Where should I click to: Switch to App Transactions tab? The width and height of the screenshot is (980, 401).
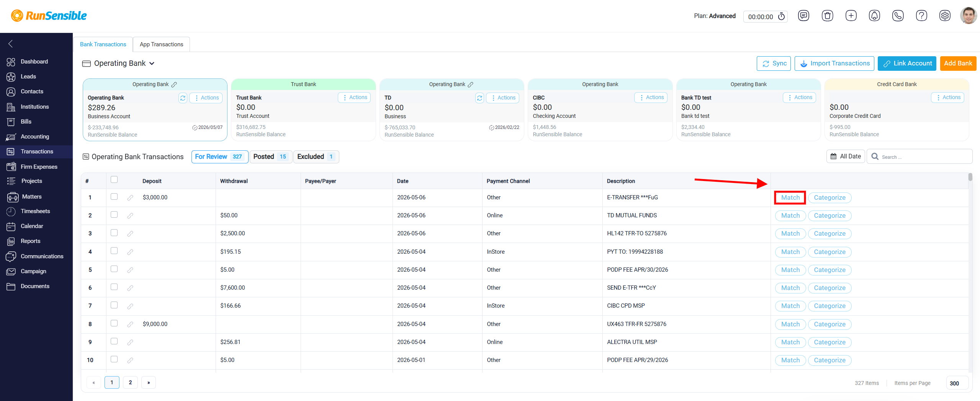pos(161,44)
